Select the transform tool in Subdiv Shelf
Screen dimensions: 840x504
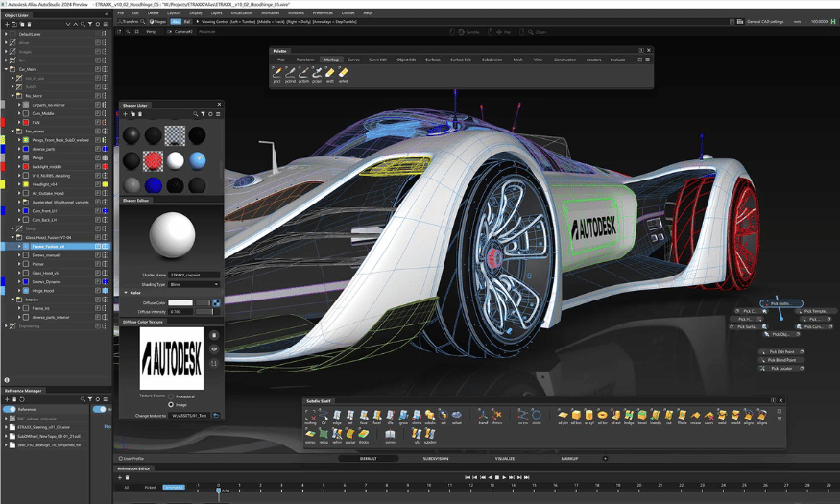pos(483,415)
